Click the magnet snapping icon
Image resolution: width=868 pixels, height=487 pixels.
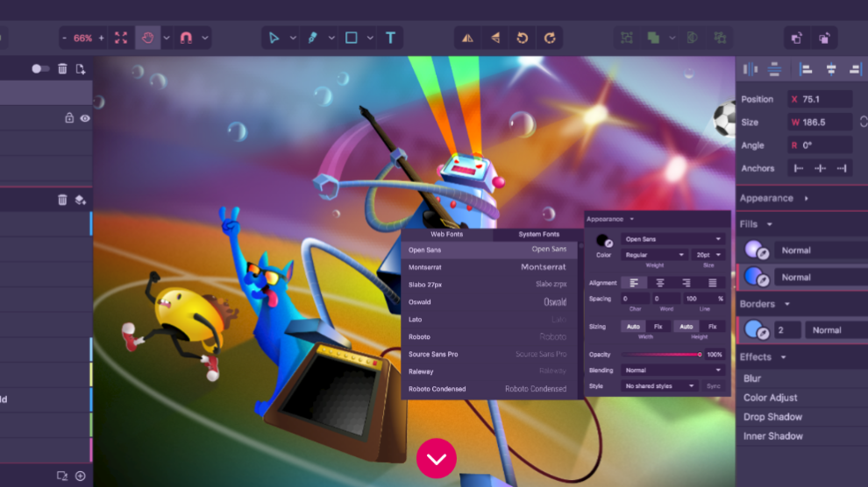pos(186,38)
